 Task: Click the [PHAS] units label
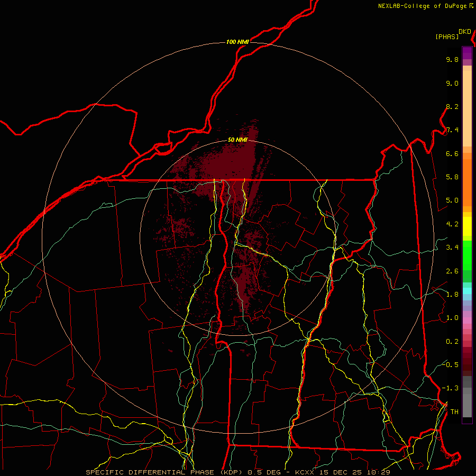(447, 37)
